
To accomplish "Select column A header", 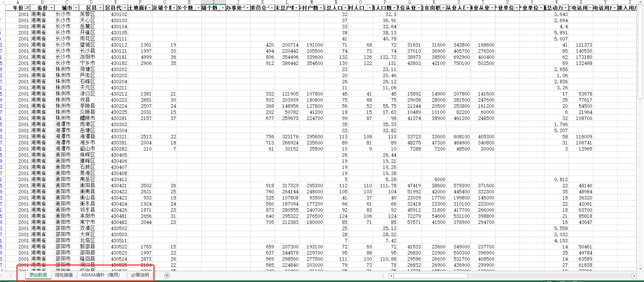I will coord(18,2).
